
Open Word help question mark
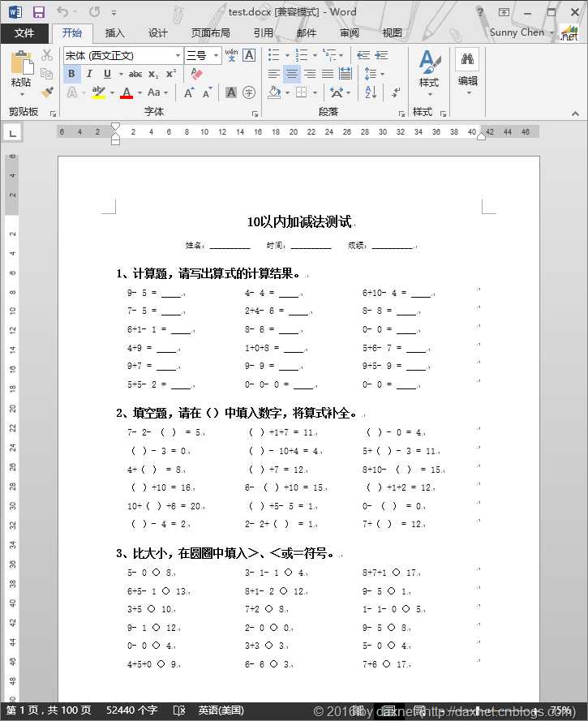point(479,12)
